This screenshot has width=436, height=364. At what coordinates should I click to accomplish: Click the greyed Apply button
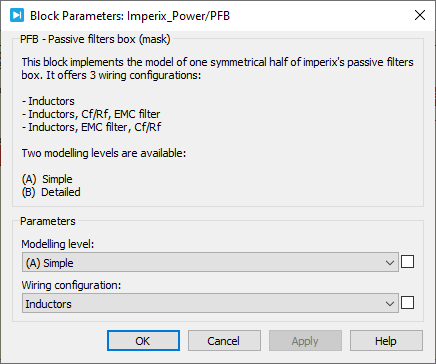[x=305, y=341]
